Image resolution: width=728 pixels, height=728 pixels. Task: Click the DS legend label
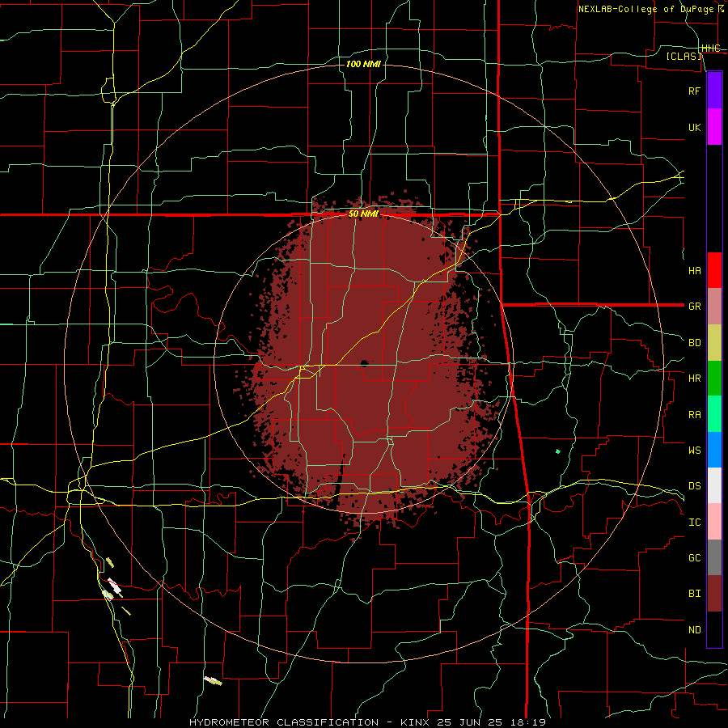coord(694,486)
